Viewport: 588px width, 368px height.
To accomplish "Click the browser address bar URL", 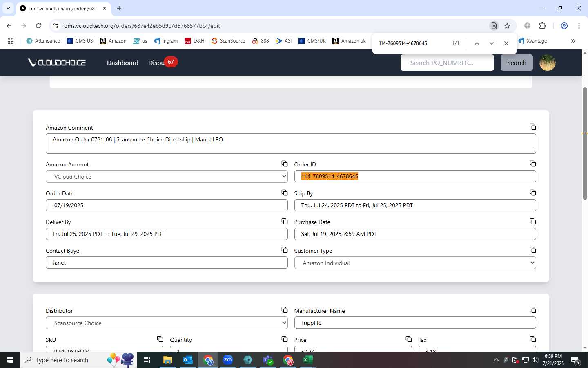I will click(x=142, y=26).
